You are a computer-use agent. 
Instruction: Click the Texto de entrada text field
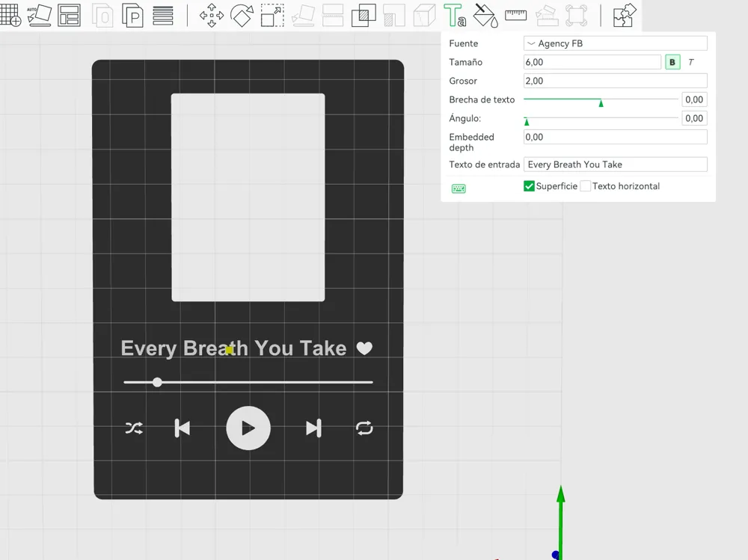(x=616, y=164)
